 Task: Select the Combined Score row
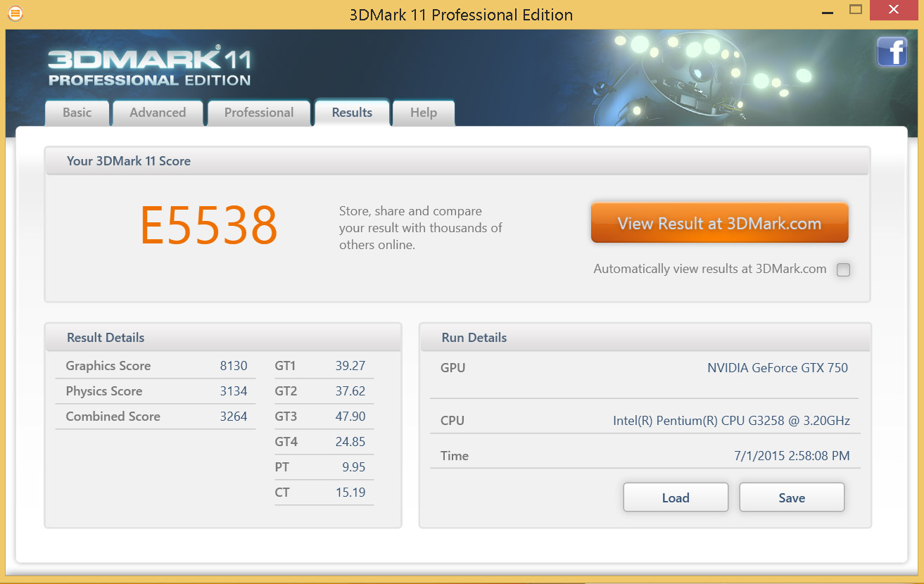coord(156,417)
